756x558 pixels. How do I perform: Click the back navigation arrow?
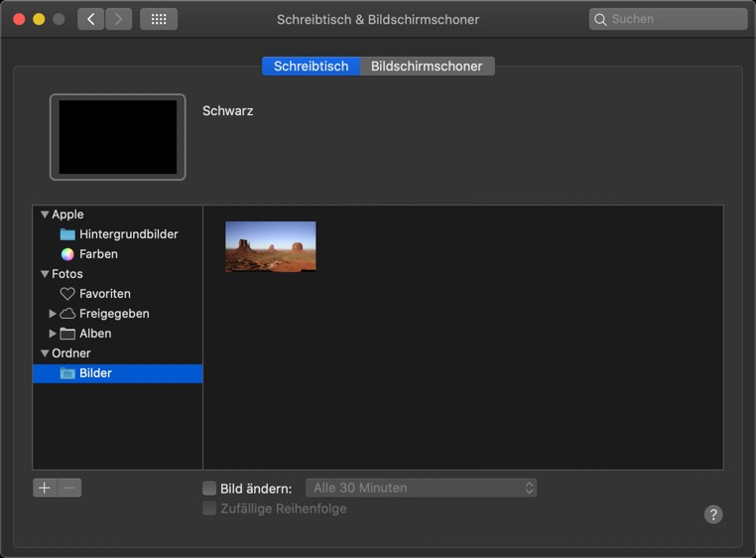(x=91, y=19)
